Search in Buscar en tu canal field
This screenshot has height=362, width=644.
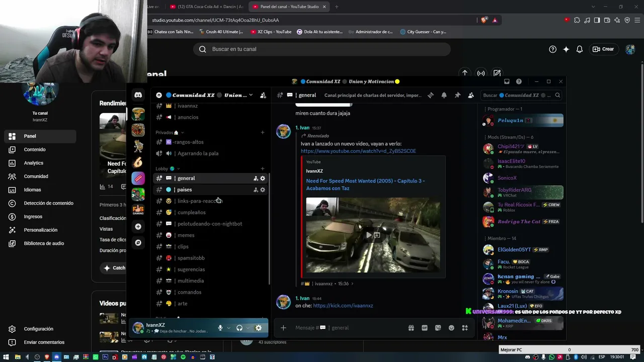(x=322, y=49)
